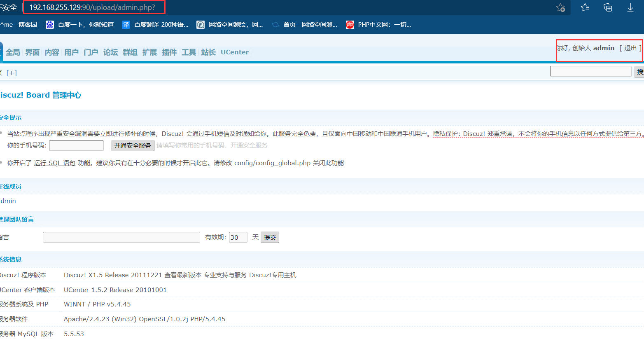The image size is (644, 339).
Task: Open the 论坛 admin menu
Action: (x=110, y=52)
